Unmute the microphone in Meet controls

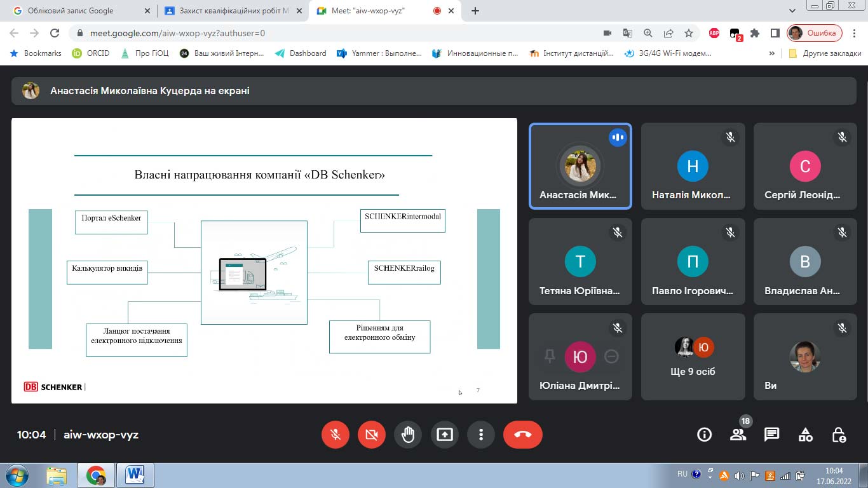click(336, 435)
